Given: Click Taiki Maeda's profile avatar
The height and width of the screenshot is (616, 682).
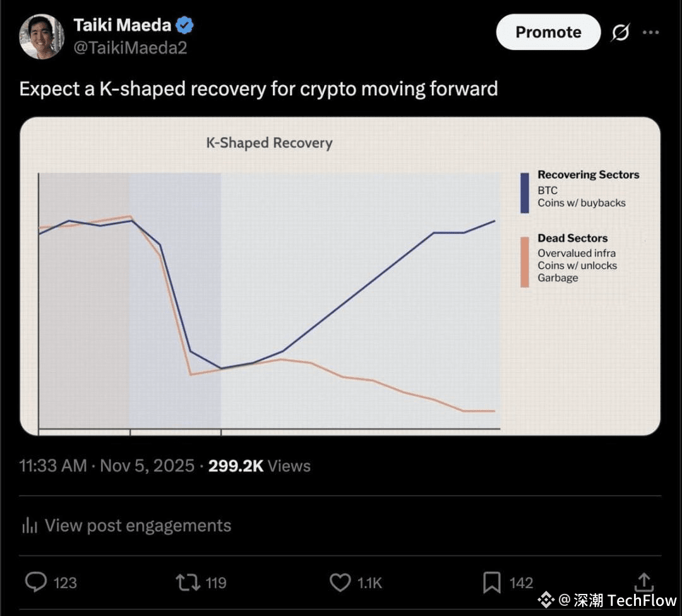Looking at the screenshot, I should (42, 36).
